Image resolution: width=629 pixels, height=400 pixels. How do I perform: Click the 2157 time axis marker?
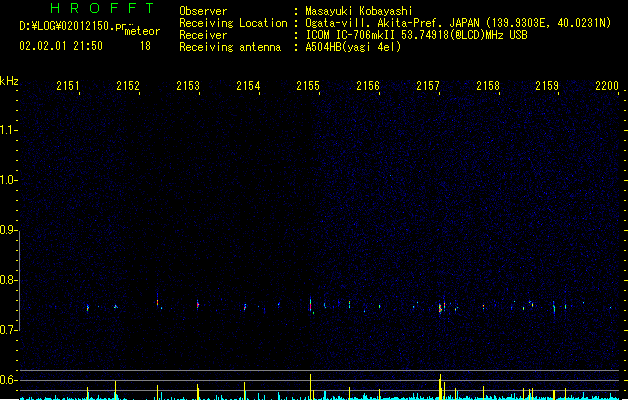428,85
